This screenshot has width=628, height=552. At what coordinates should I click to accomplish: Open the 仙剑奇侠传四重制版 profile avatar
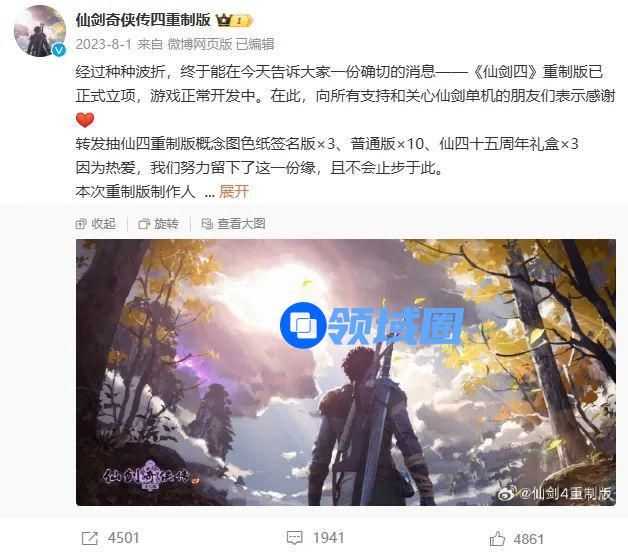(40, 31)
